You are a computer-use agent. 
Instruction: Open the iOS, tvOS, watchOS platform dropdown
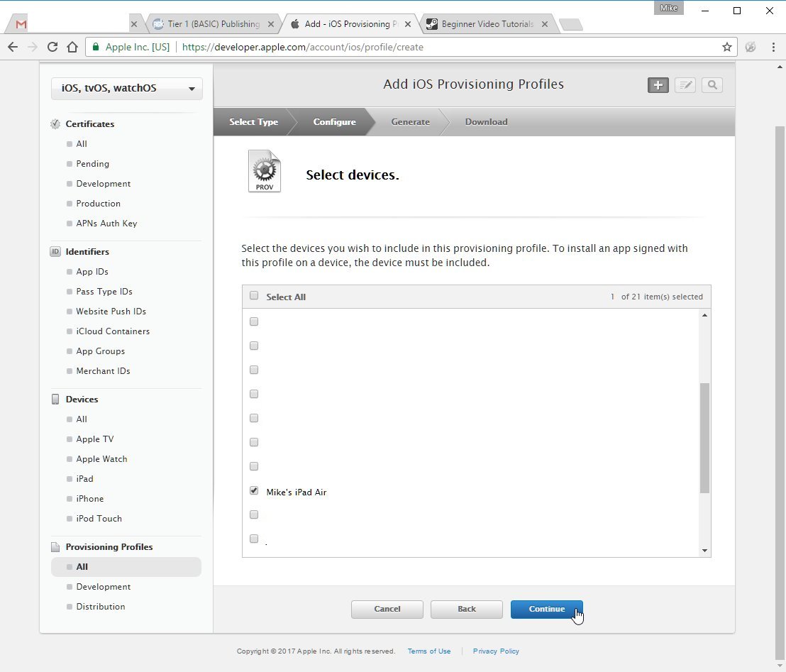click(x=127, y=89)
